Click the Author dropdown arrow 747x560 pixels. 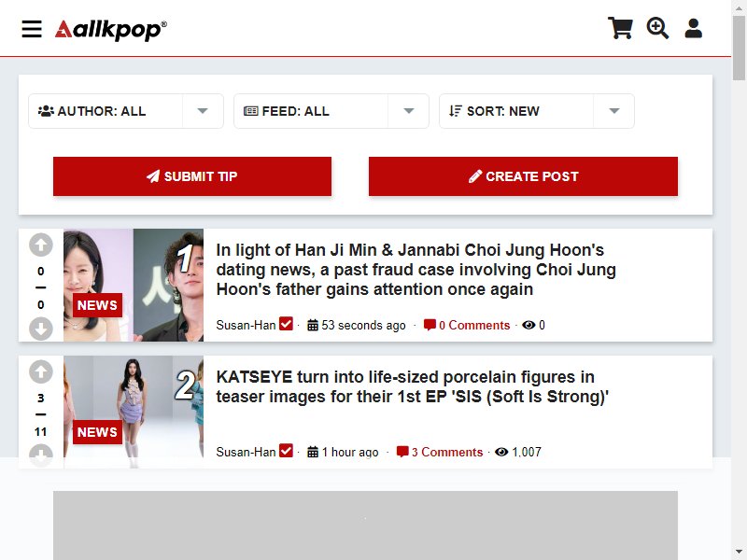click(x=203, y=111)
